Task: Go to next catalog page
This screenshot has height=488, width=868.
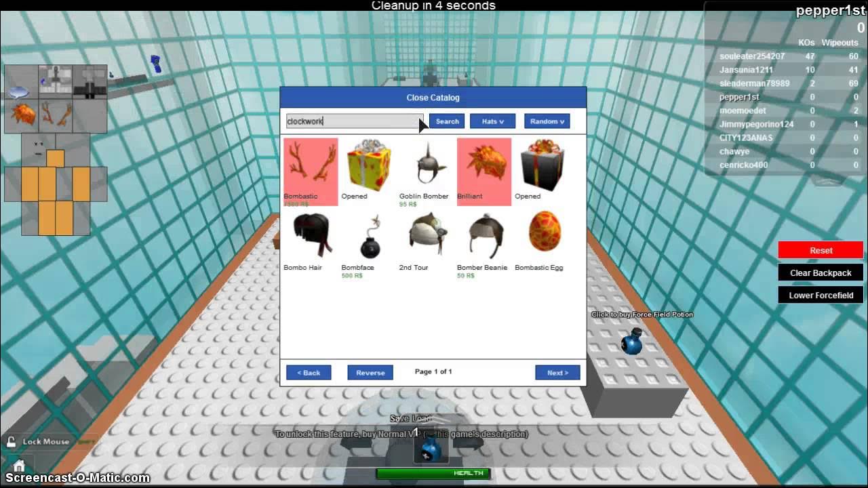Action: [x=557, y=373]
